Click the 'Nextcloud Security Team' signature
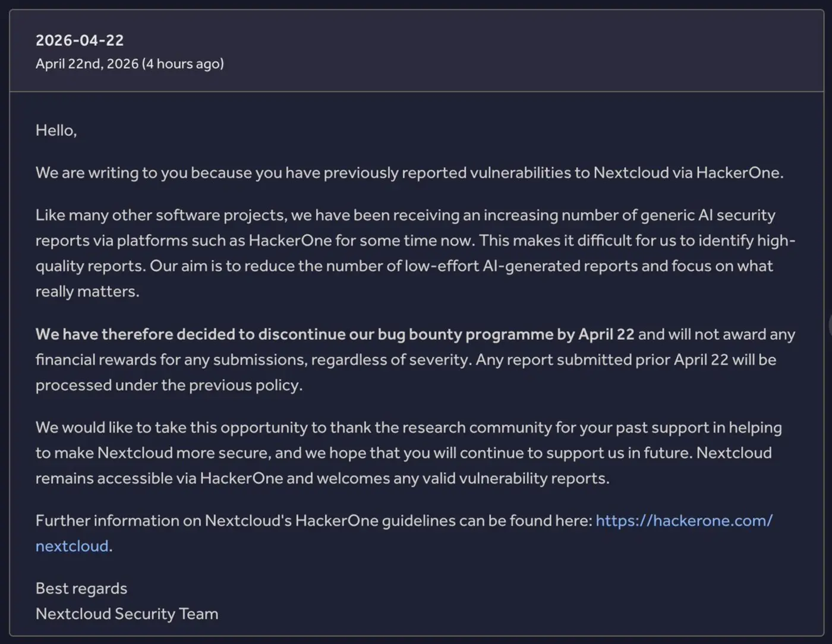The width and height of the screenshot is (832, 644). 127,614
